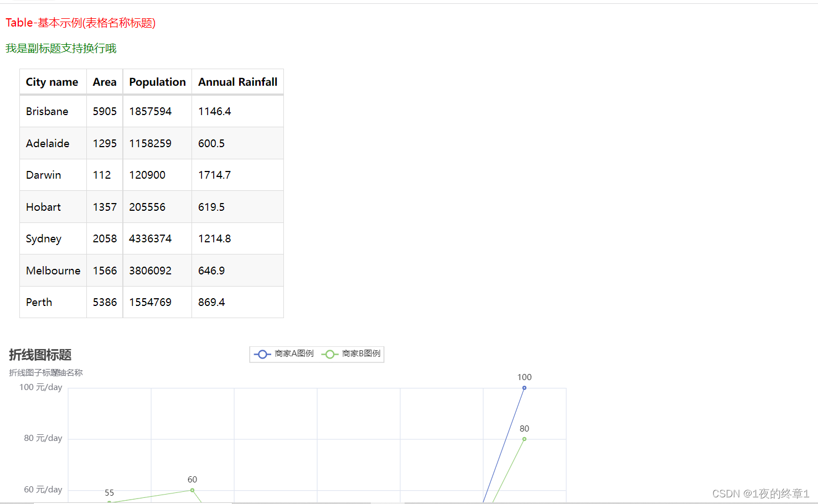Click the green data point labeled 60
Viewport: 818px width, 504px height.
point(192,490)
